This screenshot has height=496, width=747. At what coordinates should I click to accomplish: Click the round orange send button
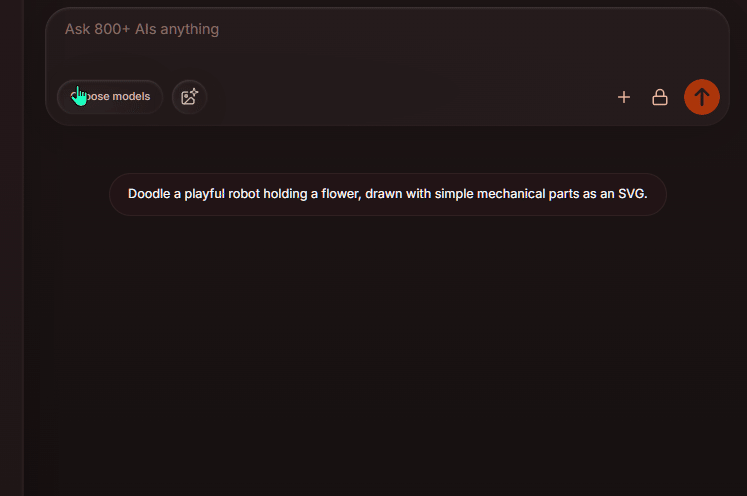click(702, 97)
